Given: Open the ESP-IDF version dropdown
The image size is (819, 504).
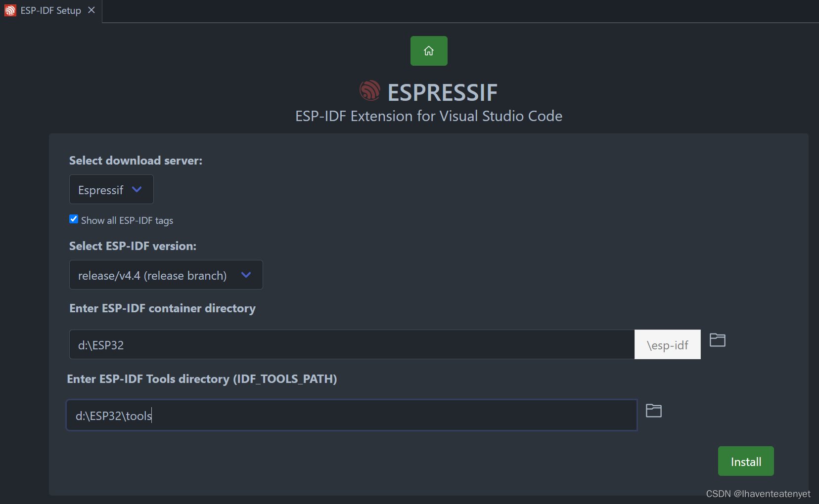Looking at the screenshot, I should (166, 275).
